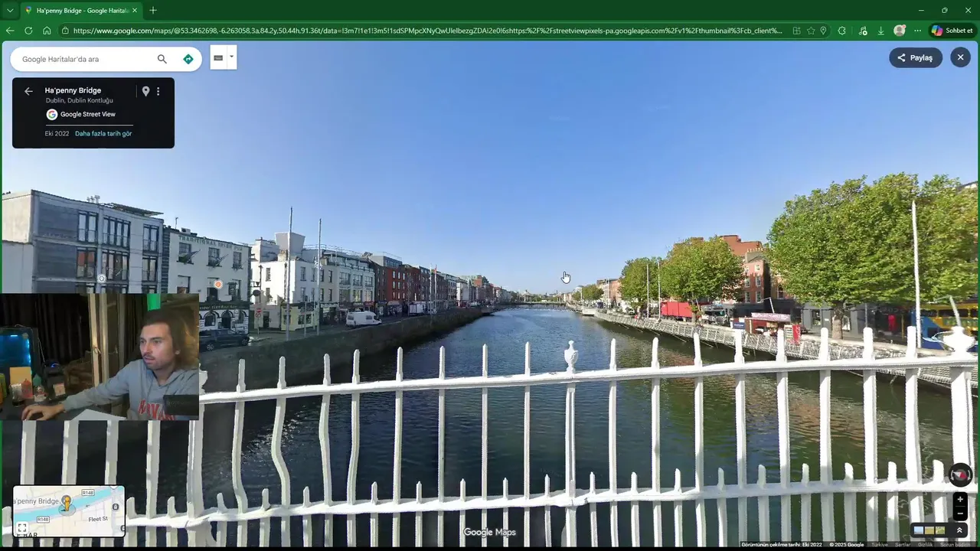Open the browser three-dot settings menu
This screenshot has width=980, height=551.
click(917, 31)
